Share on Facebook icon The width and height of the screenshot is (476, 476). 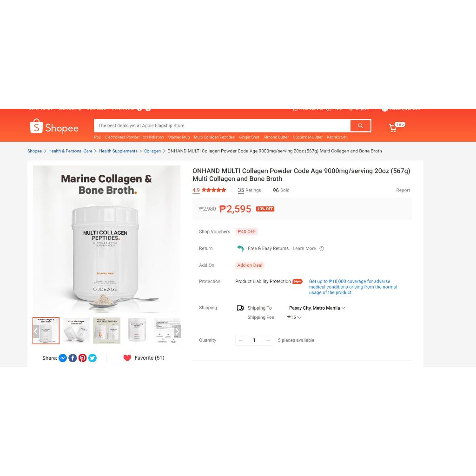73,358
